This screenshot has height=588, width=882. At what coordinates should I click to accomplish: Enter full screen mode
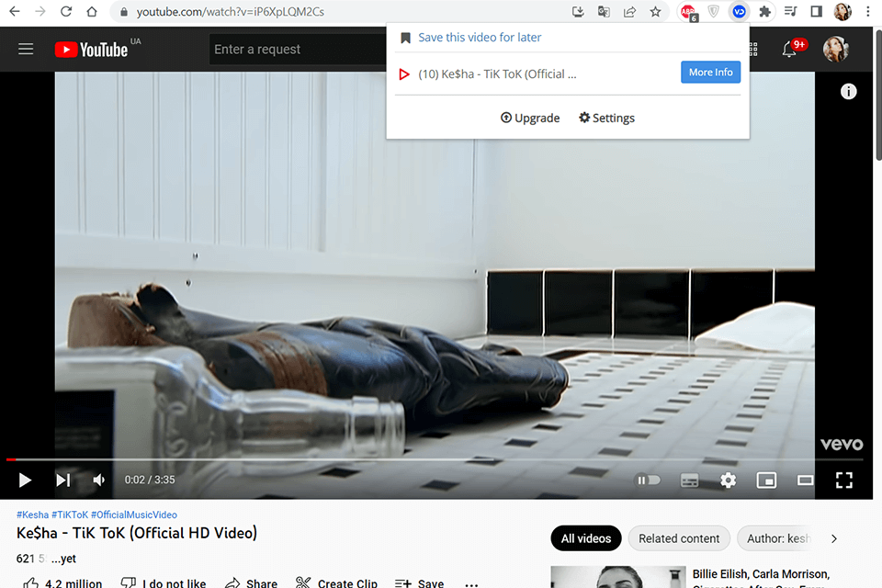tap(843, 480)
